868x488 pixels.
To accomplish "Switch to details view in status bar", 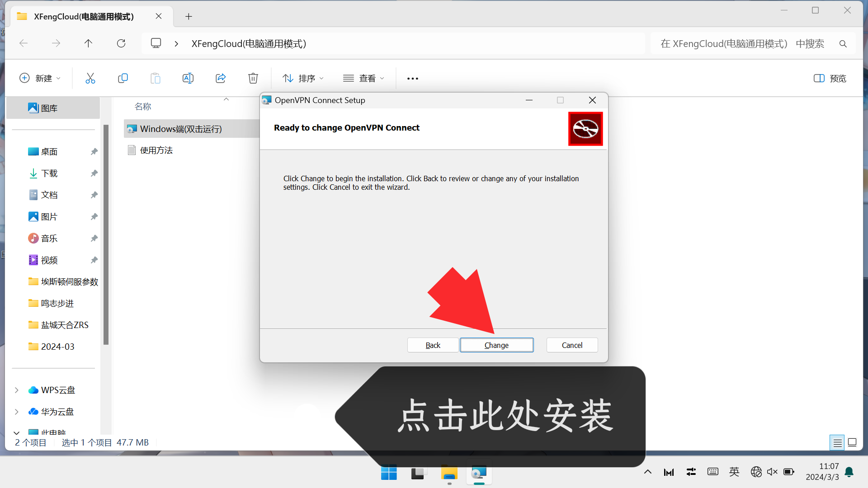I will (x=837, y=443).
